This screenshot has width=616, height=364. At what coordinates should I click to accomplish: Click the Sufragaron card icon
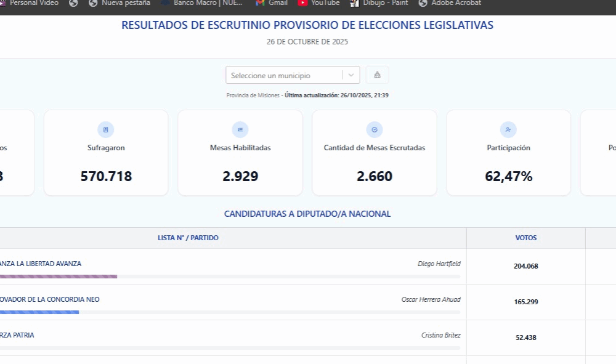pyautogui.click(x=105, y=129)
